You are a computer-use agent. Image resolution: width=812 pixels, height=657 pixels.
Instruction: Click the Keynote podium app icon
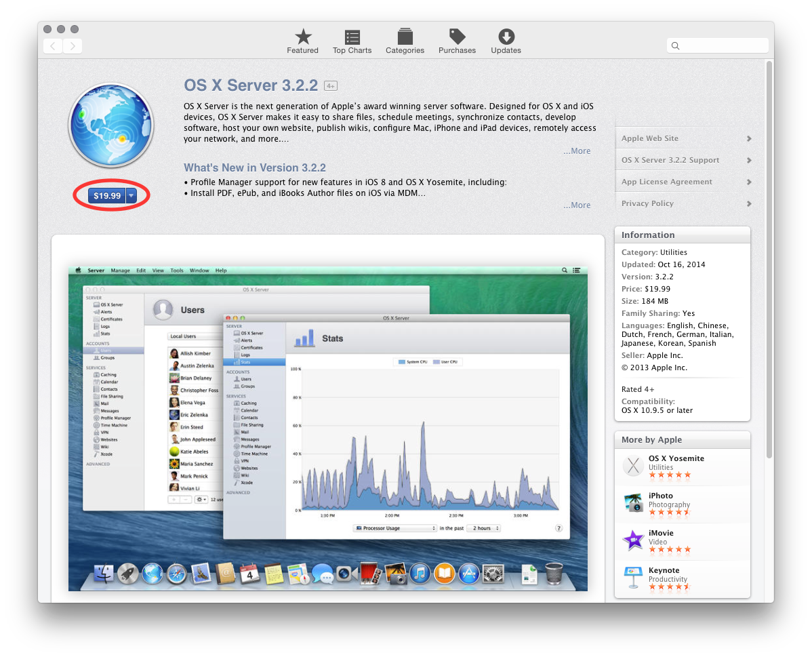pos(633,578)
